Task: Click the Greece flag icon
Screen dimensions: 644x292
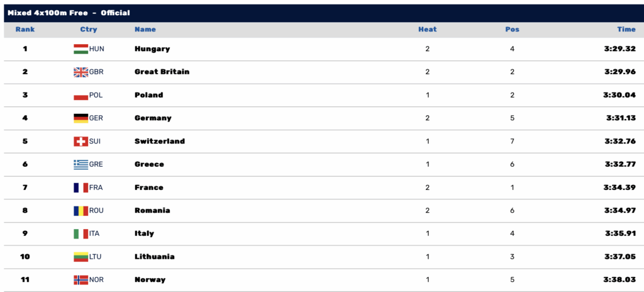Action: click(x=80, y=165)
